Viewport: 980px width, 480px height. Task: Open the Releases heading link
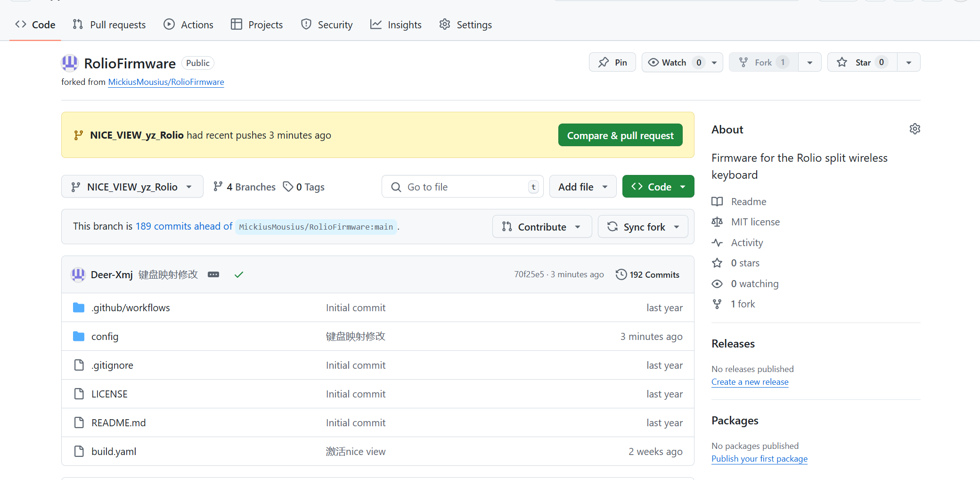pos(733,344)
